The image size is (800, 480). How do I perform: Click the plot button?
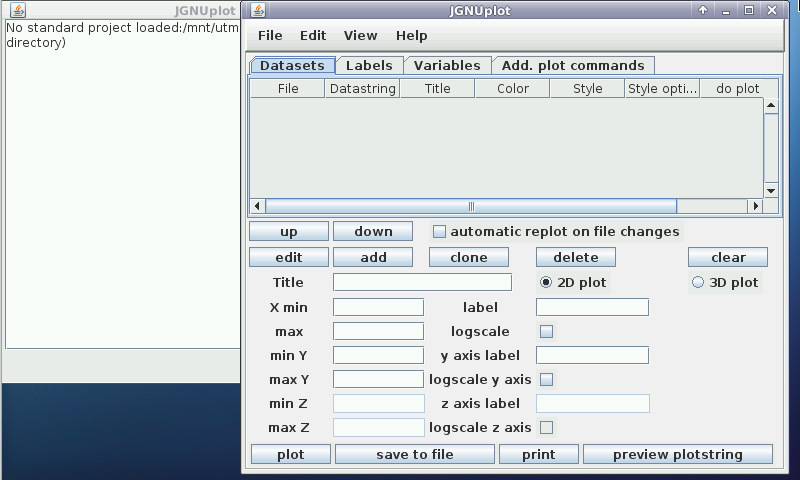pos(291,454)
